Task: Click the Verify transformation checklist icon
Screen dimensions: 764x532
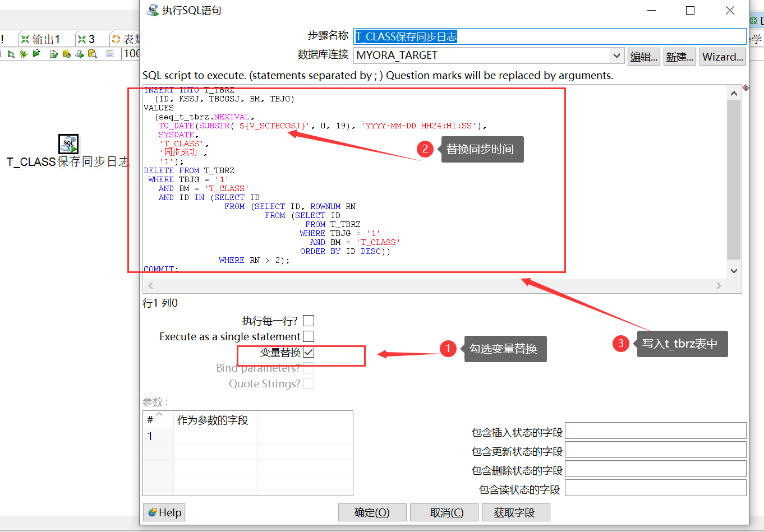Action: (54, 54)
